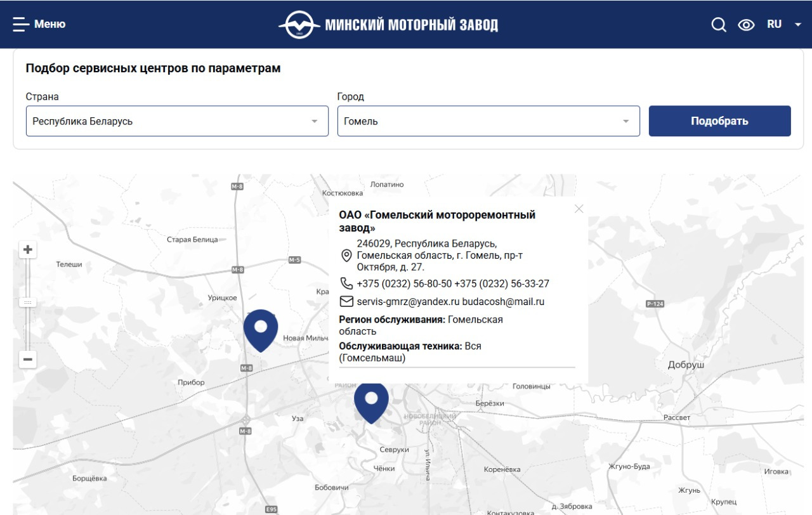This screenshot has height=515, width=812.
Task: Click the envelope email icon in popup
Action: (x=346, y=301)
